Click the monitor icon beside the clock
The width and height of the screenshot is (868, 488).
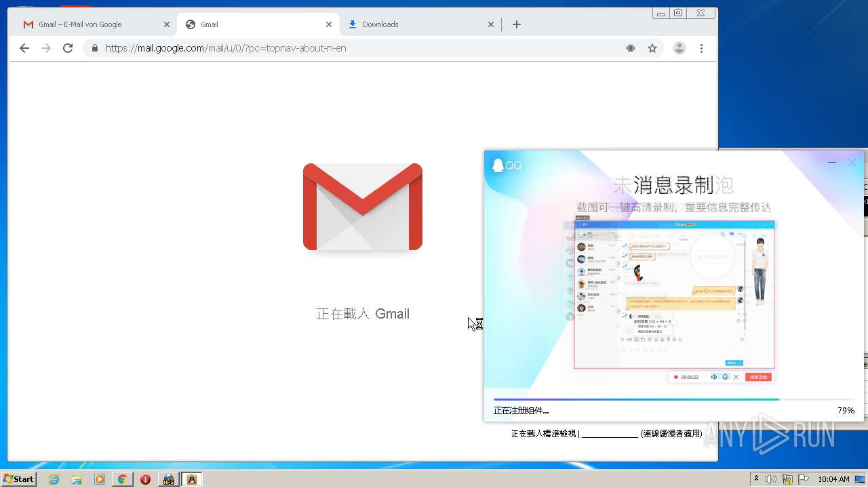click(860, 479)
